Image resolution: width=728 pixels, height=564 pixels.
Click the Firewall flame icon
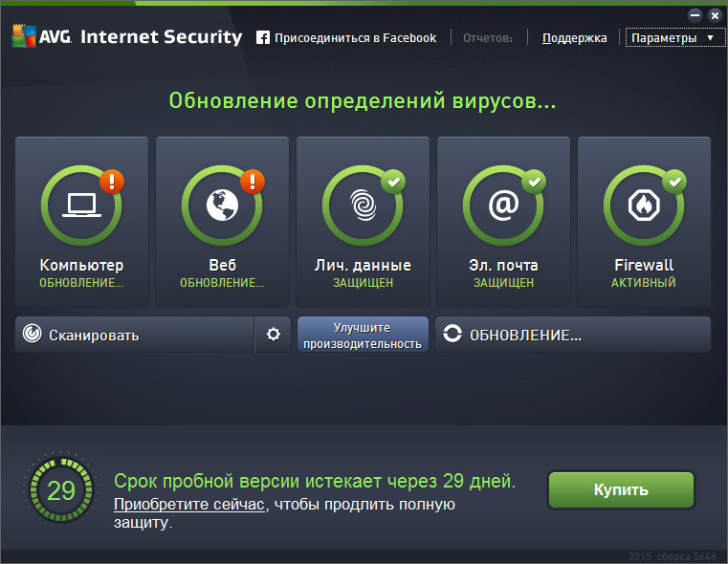click(644, 205)
